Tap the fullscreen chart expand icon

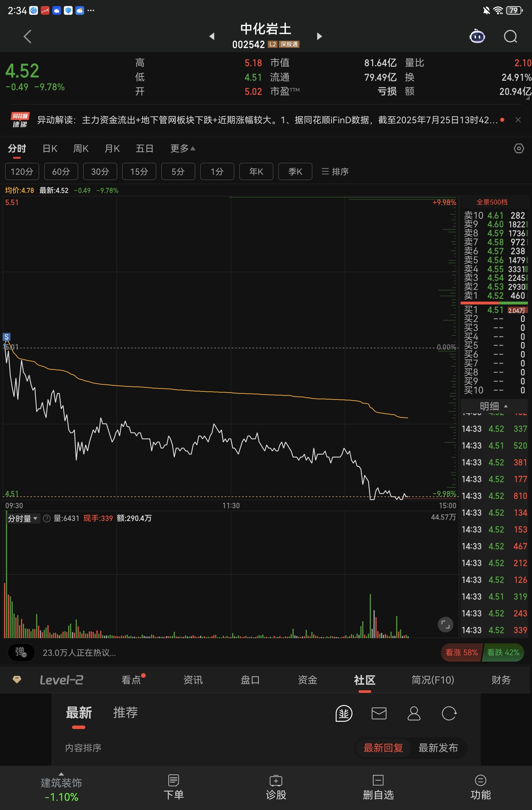point(445,625)
